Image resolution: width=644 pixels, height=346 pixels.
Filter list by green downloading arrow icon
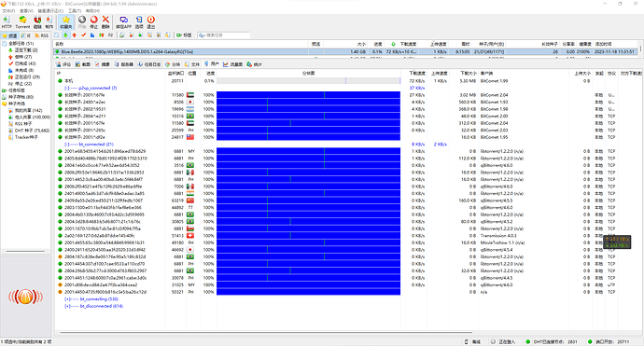(x=65, y=35)
